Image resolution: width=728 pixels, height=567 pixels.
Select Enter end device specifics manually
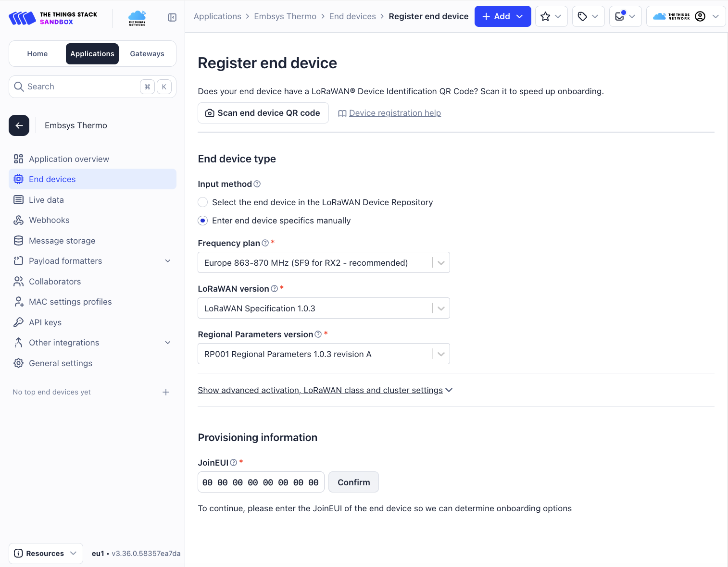[x=203, y=221]
